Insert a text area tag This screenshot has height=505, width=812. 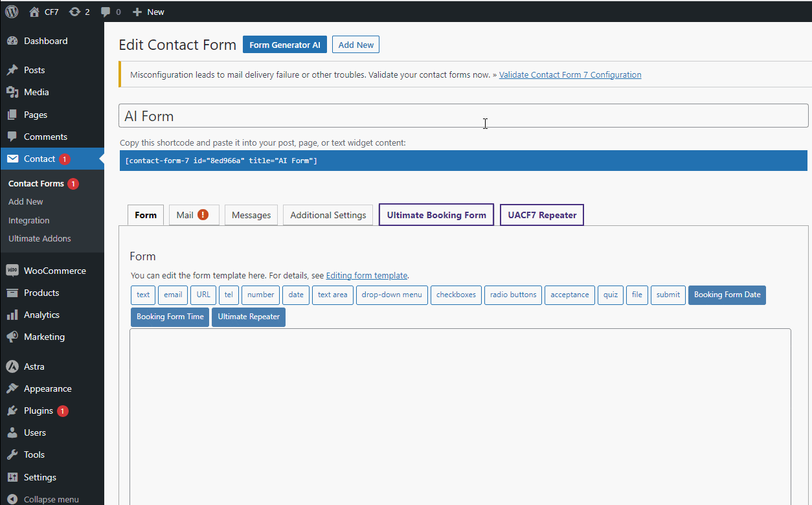(333, 295)
